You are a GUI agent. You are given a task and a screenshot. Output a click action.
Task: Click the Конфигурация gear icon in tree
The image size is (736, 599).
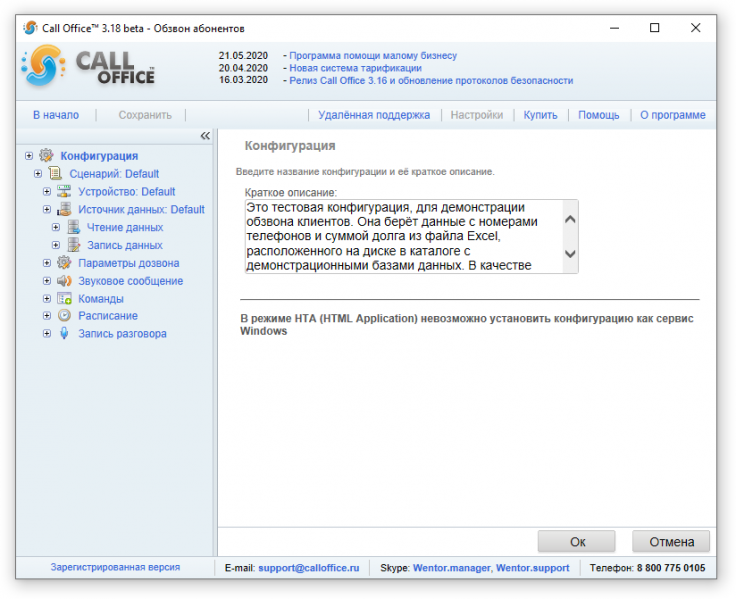[46, 155]
